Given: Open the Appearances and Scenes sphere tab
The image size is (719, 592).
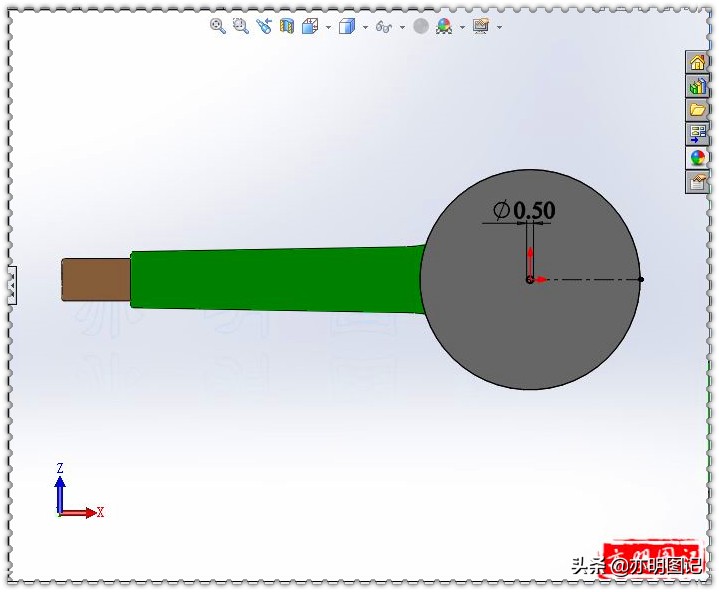Looking at the screenshot, I should point(697,158).
